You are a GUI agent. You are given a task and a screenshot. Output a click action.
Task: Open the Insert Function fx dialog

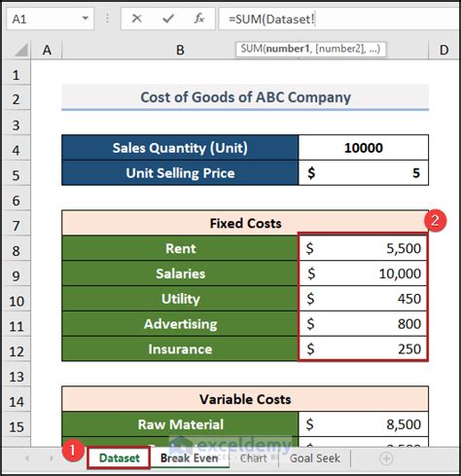(199, 18)
